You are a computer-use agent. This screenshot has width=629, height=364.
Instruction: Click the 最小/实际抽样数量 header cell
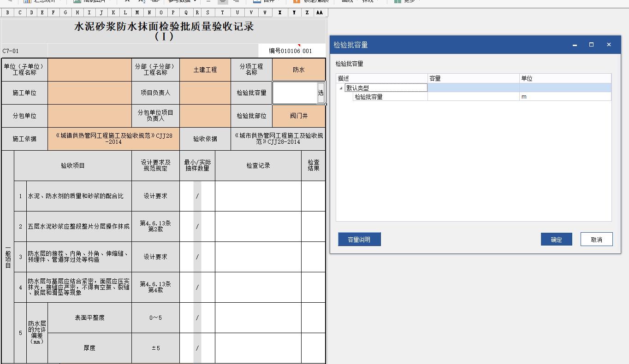coord(197,166)
